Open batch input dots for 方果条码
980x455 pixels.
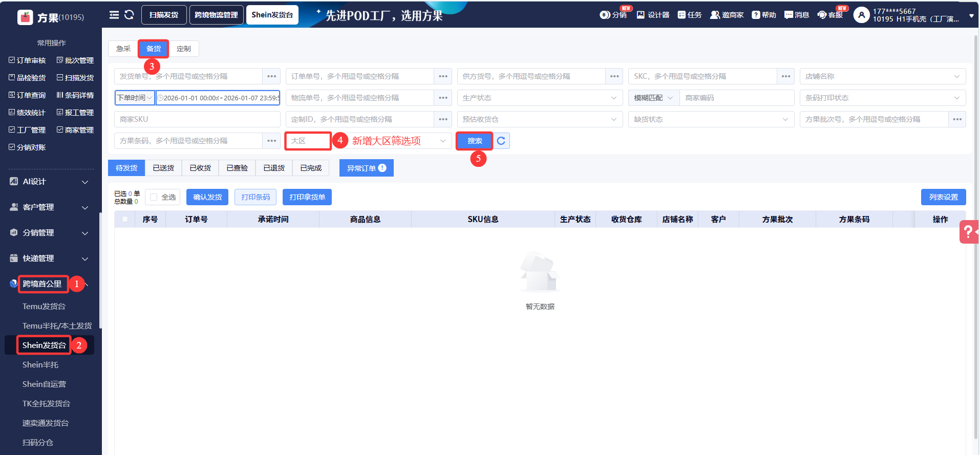pos(271,141)
